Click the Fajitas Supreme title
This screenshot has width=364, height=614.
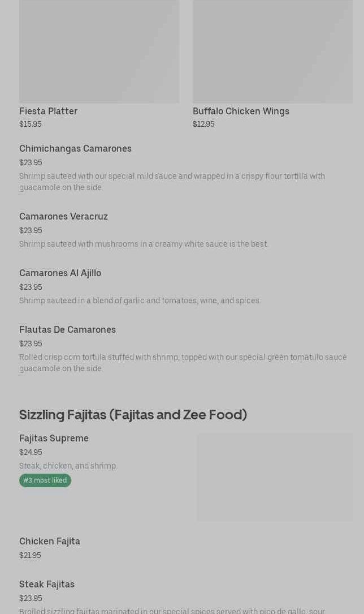54,438
